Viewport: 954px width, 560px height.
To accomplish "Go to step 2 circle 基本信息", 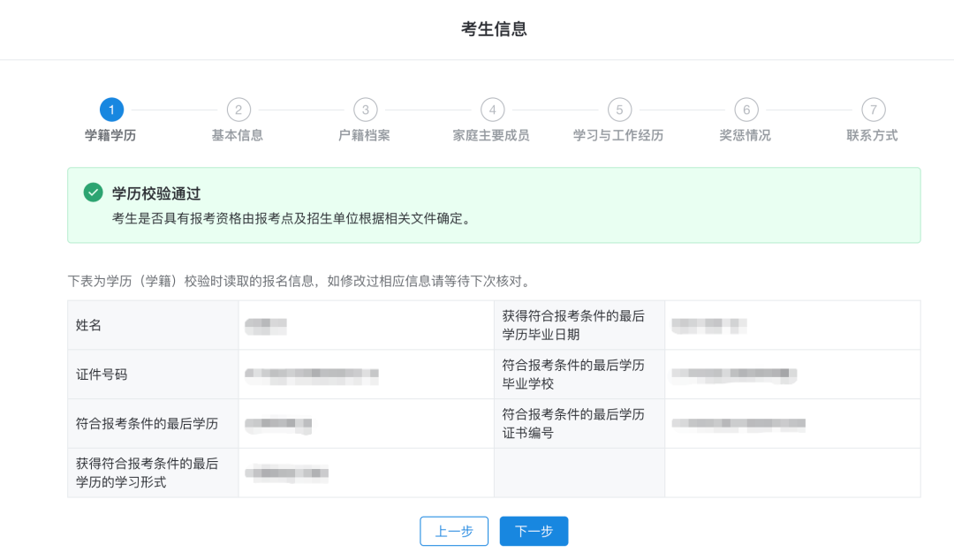I will click(238, 110).
